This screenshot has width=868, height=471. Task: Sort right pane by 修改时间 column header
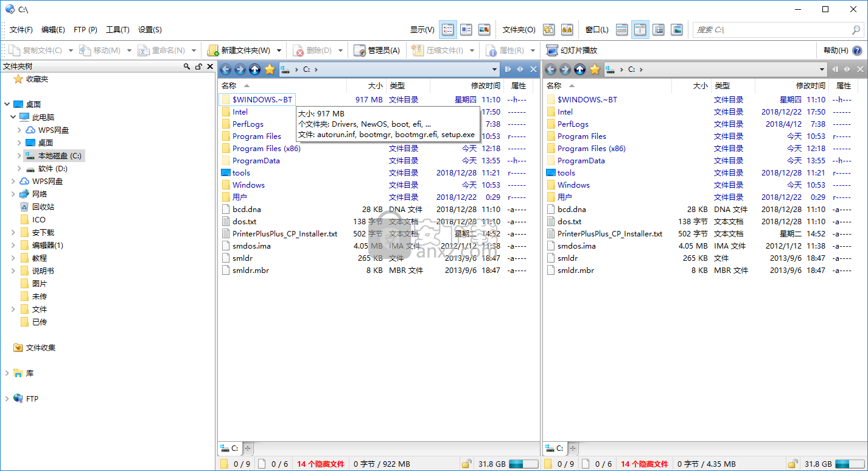[x=811, y=86]
